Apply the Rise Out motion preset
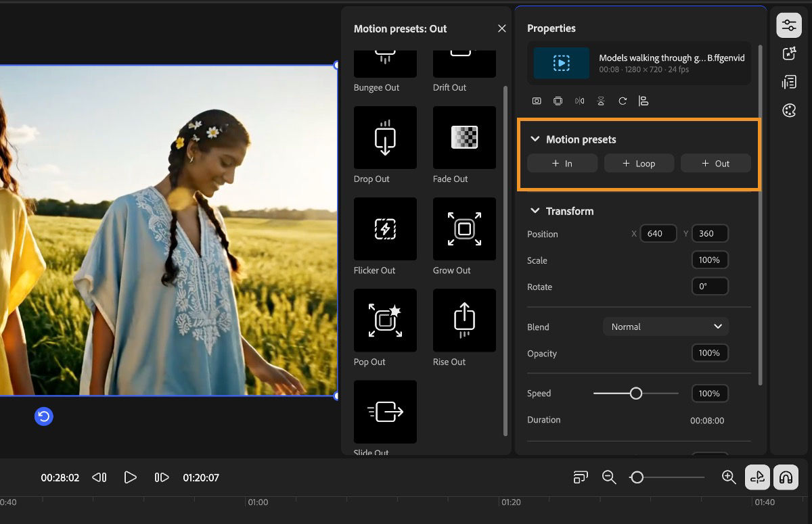The width and height of the screenshot is (812, 524). click(464, 320)
